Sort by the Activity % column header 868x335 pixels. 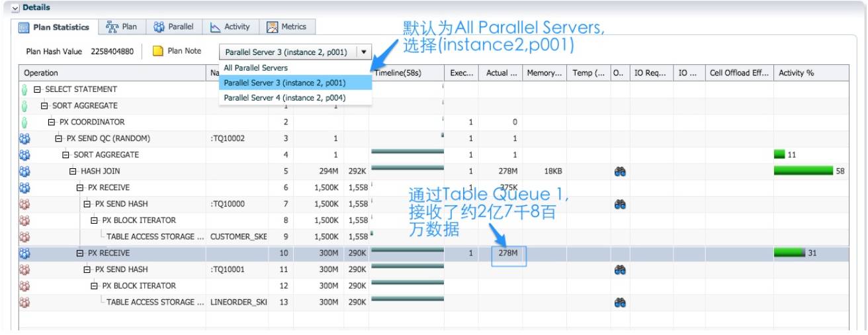click(811, 73)
